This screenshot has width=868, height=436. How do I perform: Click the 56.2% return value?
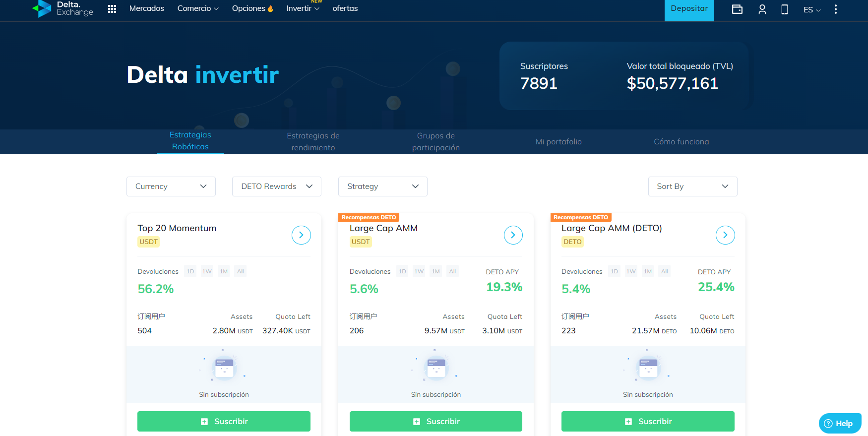coord(156,289)
